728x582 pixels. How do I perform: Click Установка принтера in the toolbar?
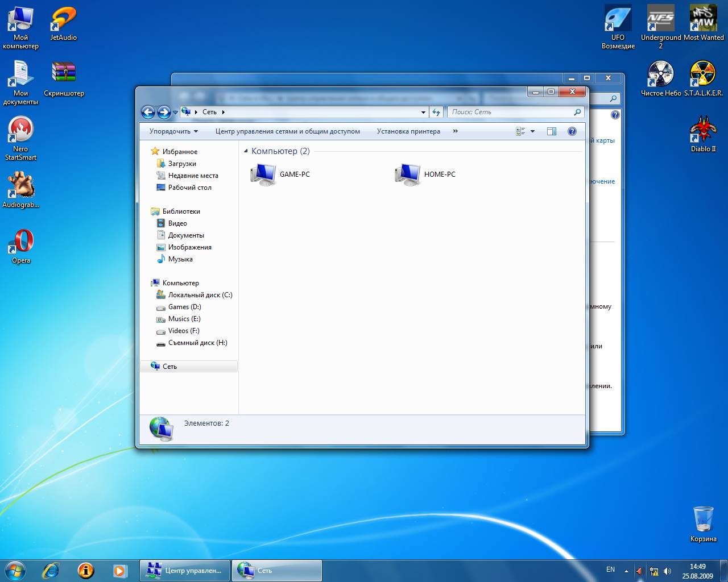click(408, 131)
